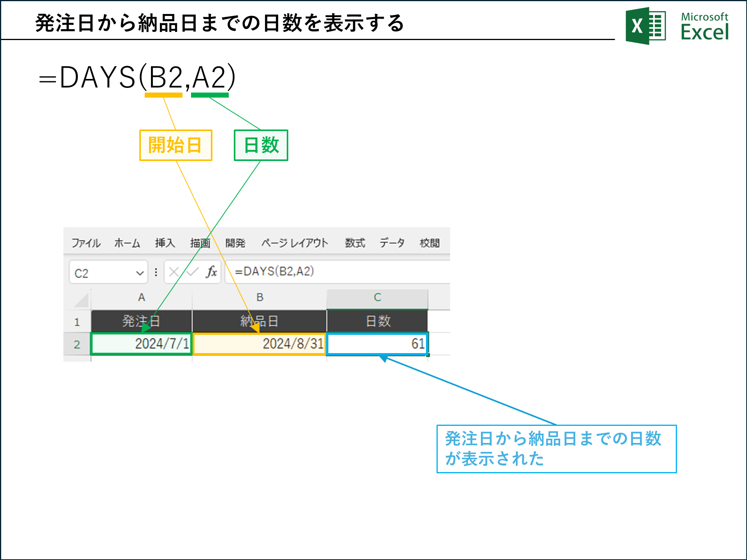
Task: Expand the C2 cell reference dropdown arrow
Action: click(x=140, y=272)
